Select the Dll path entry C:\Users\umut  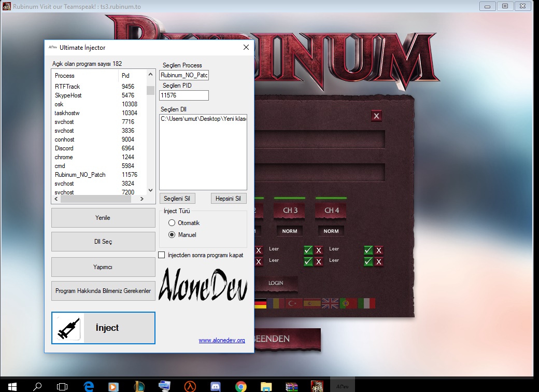(x=203, y=119)
